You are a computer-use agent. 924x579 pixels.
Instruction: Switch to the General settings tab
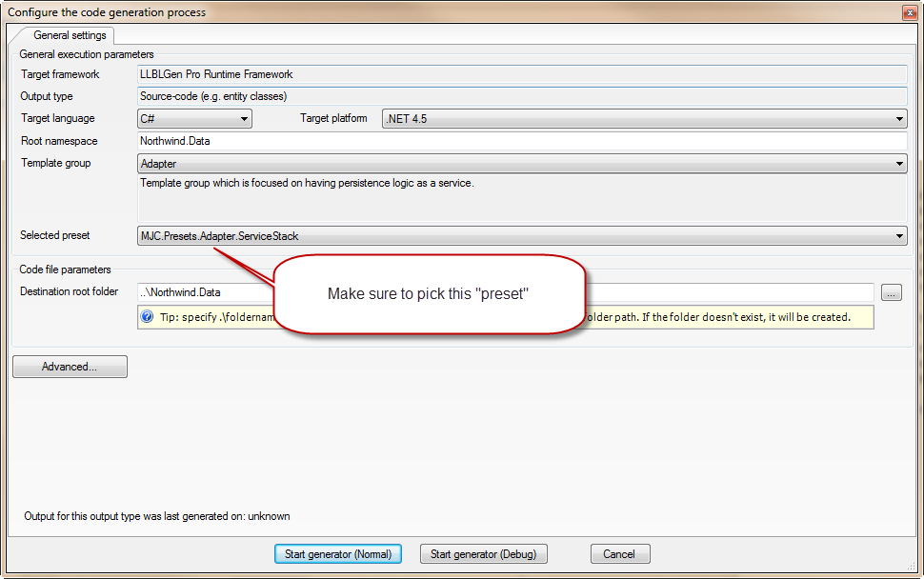(70, 35)
